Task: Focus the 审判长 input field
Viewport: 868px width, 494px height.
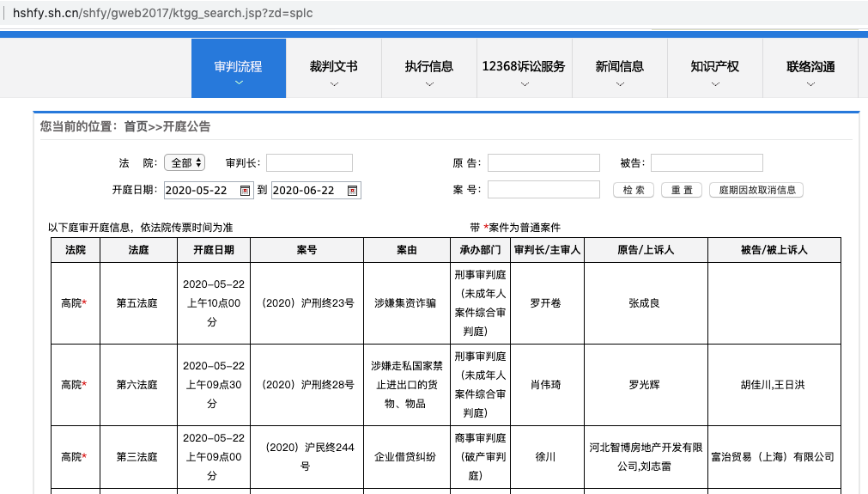Action: click(x=309, y=162)
